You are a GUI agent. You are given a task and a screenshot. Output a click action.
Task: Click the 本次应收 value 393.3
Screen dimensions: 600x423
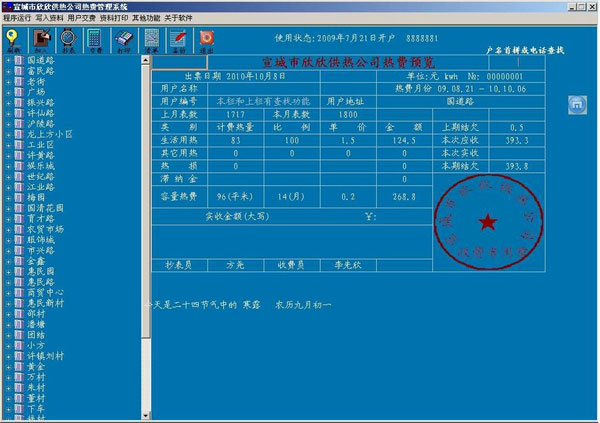[x=517, y=140]
